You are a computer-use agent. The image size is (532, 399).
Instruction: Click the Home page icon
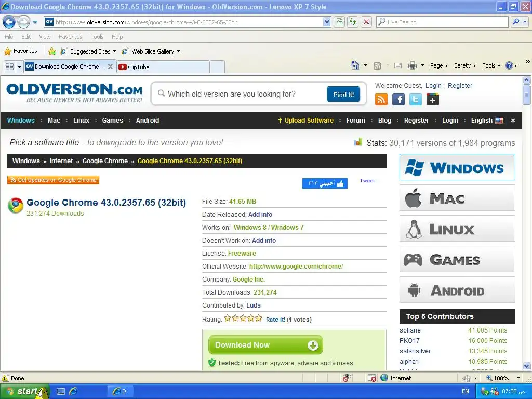355,65
